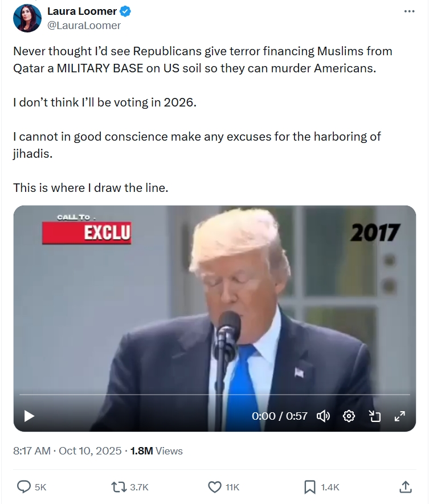Like the post with the heart icon
This screenshot has height=504, width=429.
click(x=214, y=487)
